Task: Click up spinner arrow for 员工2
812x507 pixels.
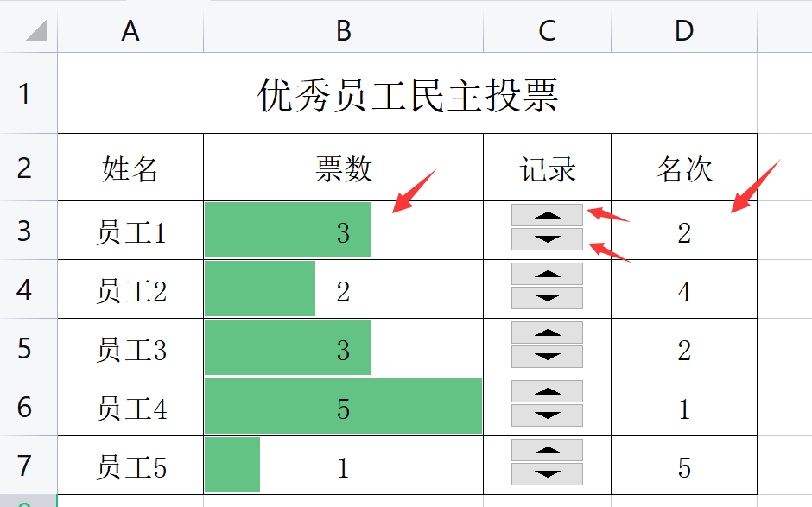Action: coord(547,274)
